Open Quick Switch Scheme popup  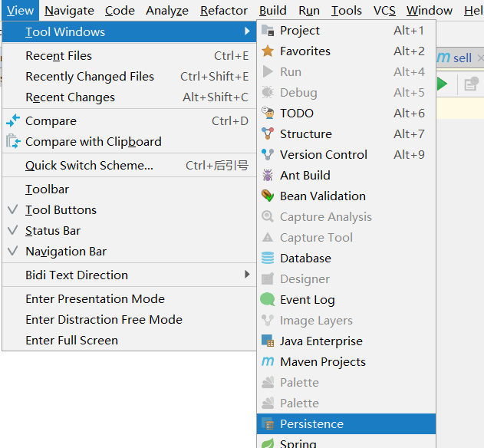(89, 166)
